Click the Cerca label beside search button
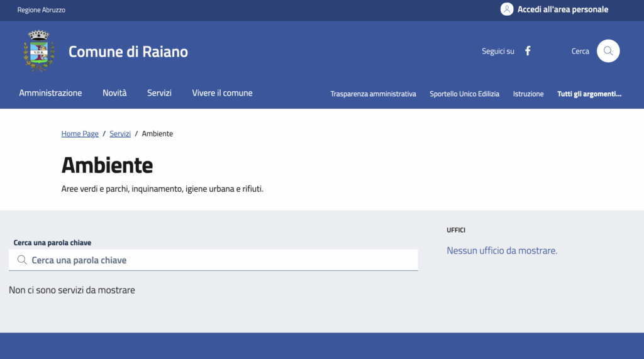The image size is (644, 359). [580, 51]
